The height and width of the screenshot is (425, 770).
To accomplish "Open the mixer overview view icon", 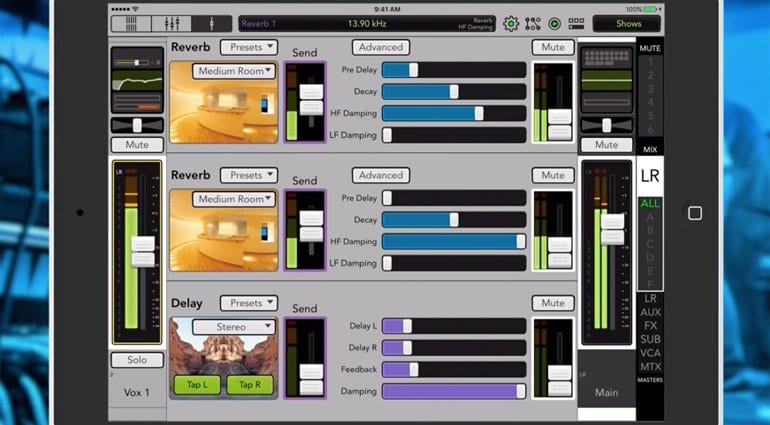I will click(126, 23).
